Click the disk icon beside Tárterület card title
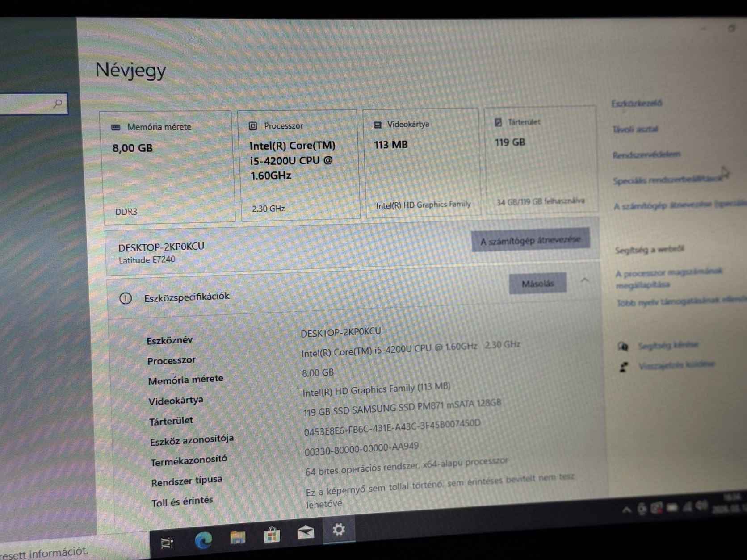This screenshot has width=747, height=560. click(x=498, y=122)
